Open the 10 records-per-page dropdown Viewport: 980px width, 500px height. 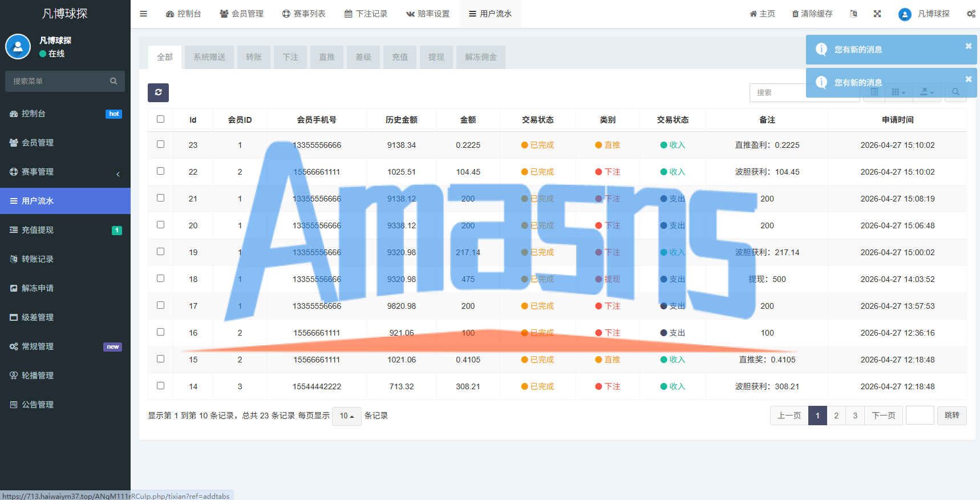347,416
